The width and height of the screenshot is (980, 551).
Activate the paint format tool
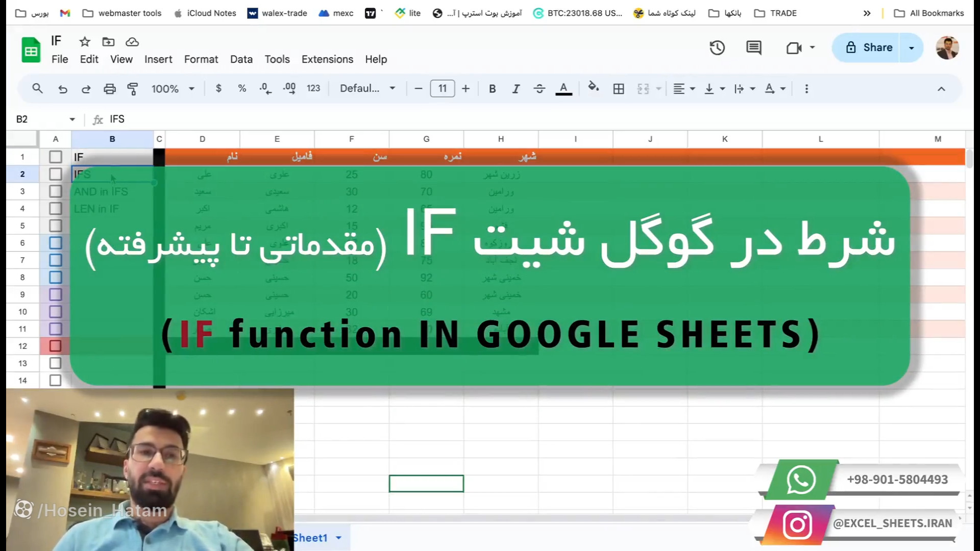pyautogui.click(x=133, y=89)
